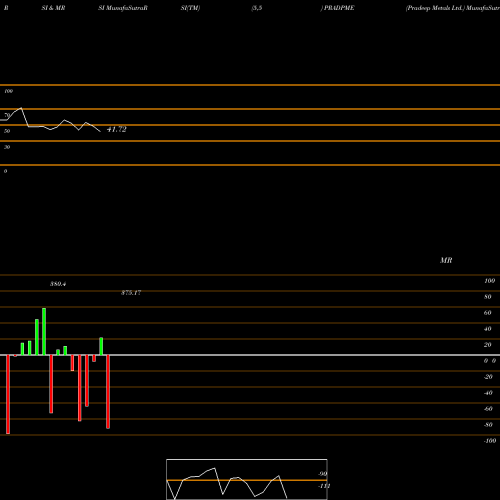
Task: Click the white zero baseline of MR chart
Action: (x=250, y=355)
